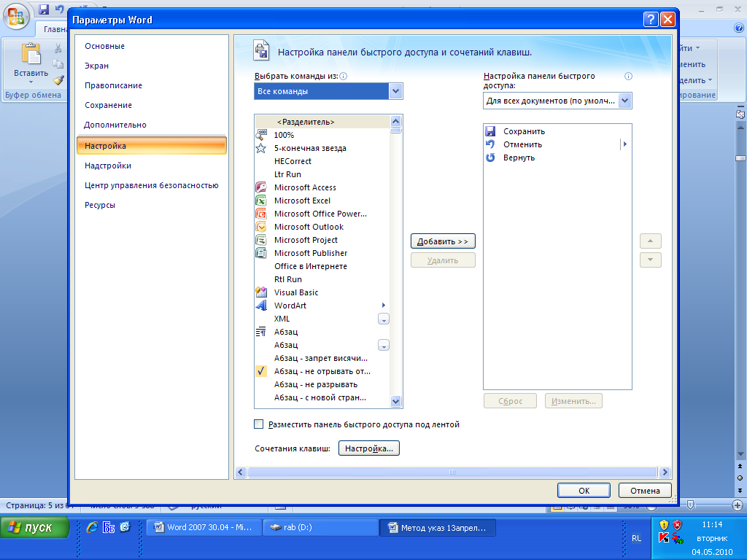Click Undo icon in Word title bar toolbar
Screen dimensions: 747x560
pos(60,9)
